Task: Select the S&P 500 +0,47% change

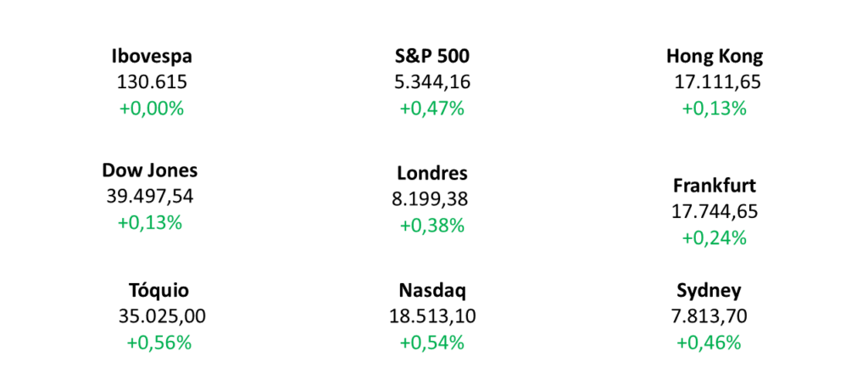Action: click(431, 109)
